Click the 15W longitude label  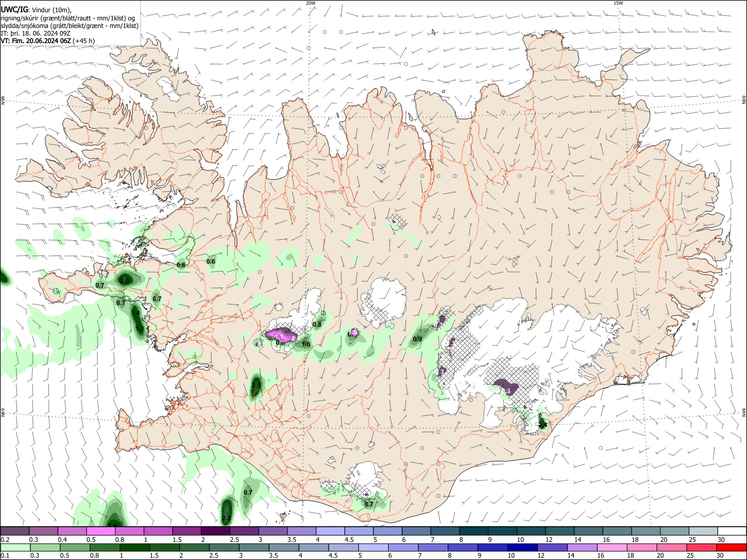click(618, 3)
